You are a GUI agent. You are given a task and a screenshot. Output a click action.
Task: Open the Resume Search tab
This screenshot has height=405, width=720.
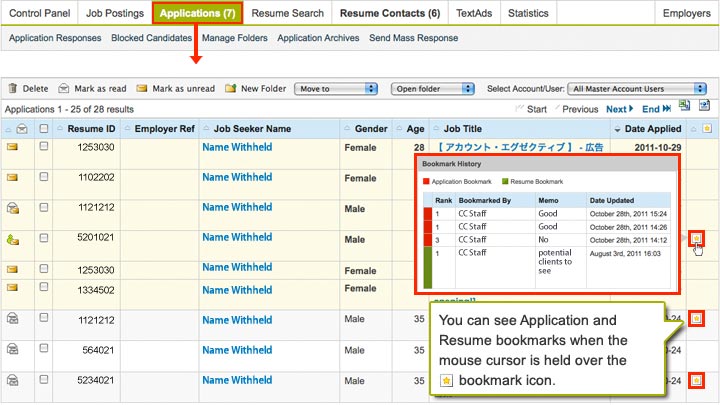287,13
